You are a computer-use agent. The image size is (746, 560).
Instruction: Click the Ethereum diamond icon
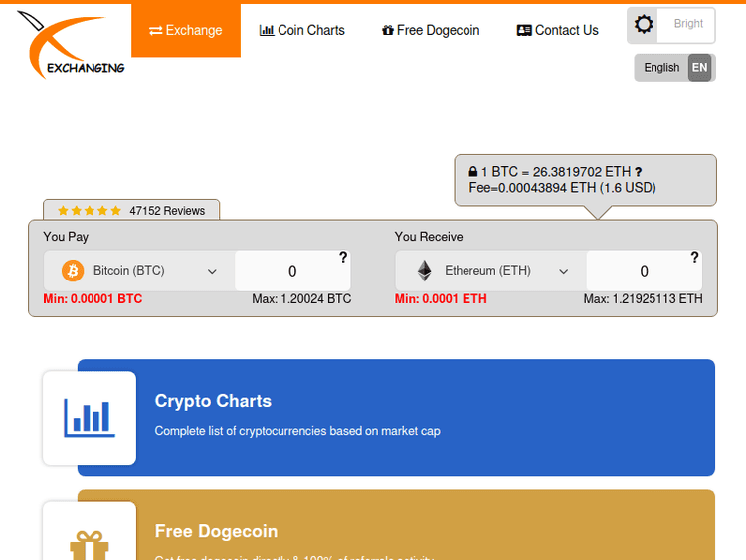pos(425,271)
